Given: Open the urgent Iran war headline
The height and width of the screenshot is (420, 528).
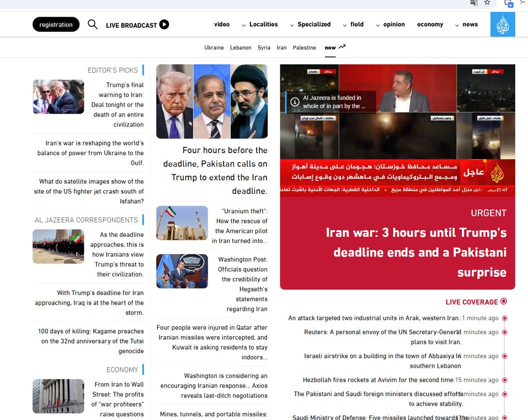Looking at the screenshot, I should point(416,252).
